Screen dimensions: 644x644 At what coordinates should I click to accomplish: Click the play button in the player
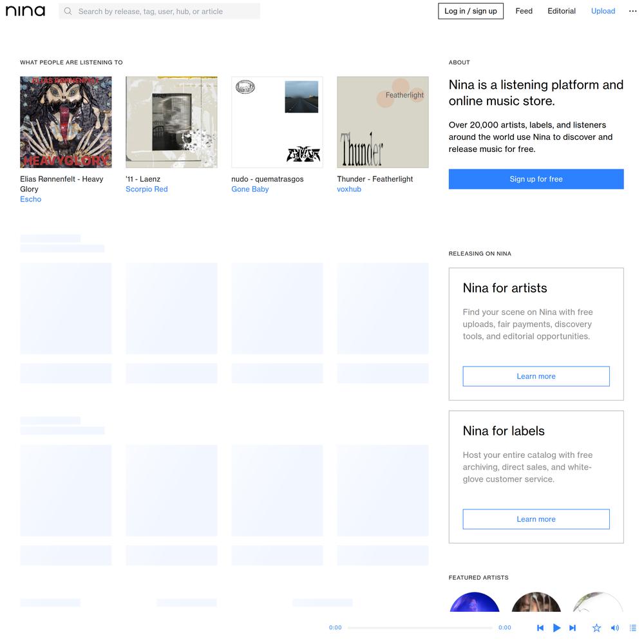(556, 627)
